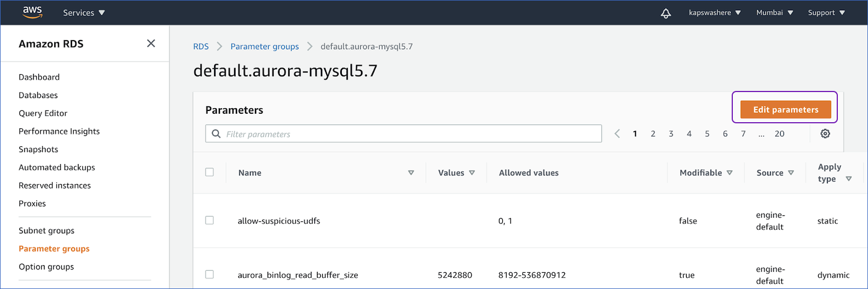Open Snapshots in the sidebar
The height and width of the screenshot is (289, 868).
tap(39, 150)
